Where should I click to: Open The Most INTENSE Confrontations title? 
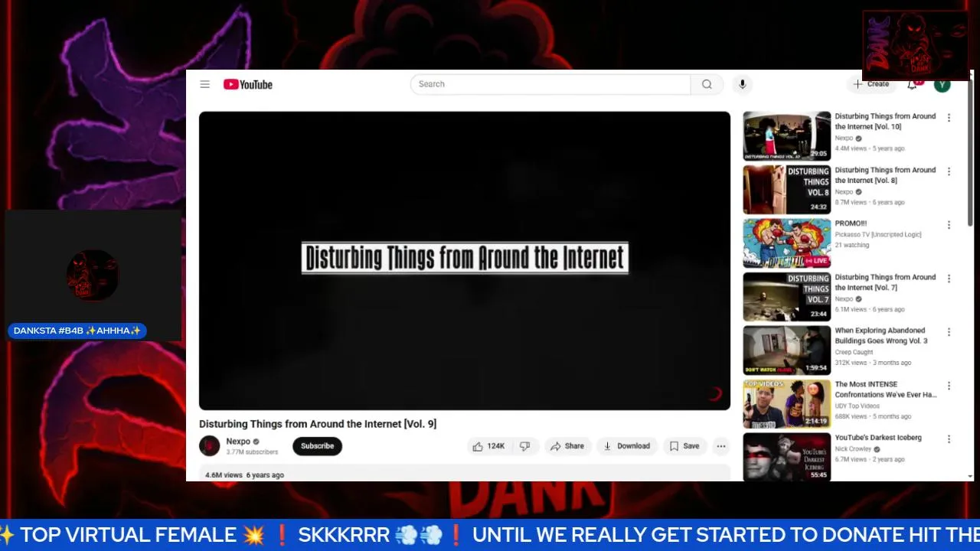pos(886,390)
